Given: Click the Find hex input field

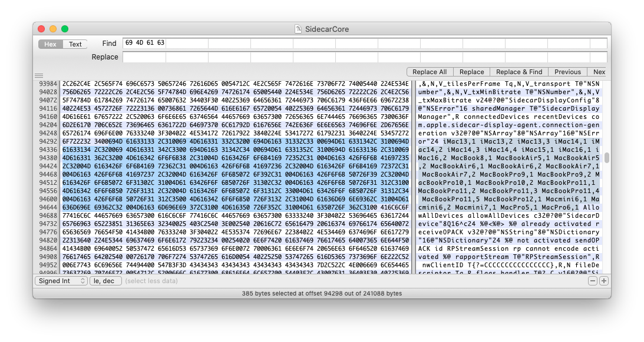Looking at the screenshot, I should (365, 43).
